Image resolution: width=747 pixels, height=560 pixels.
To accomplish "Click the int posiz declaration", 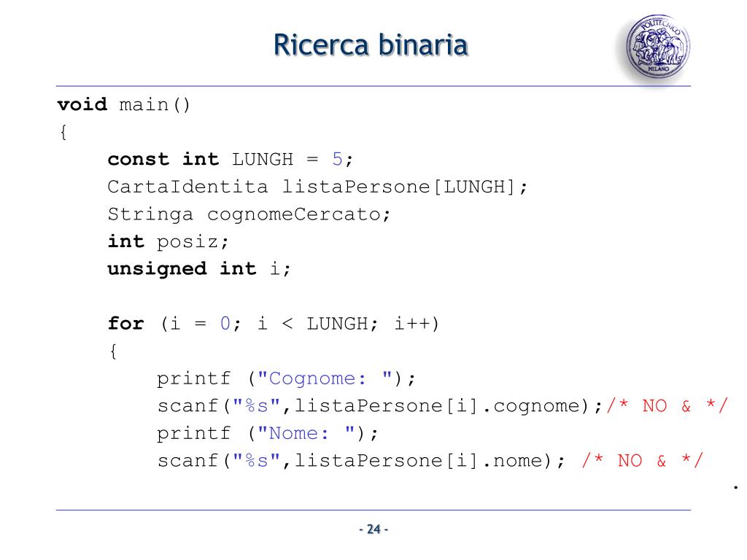I will tap(169, 242).
